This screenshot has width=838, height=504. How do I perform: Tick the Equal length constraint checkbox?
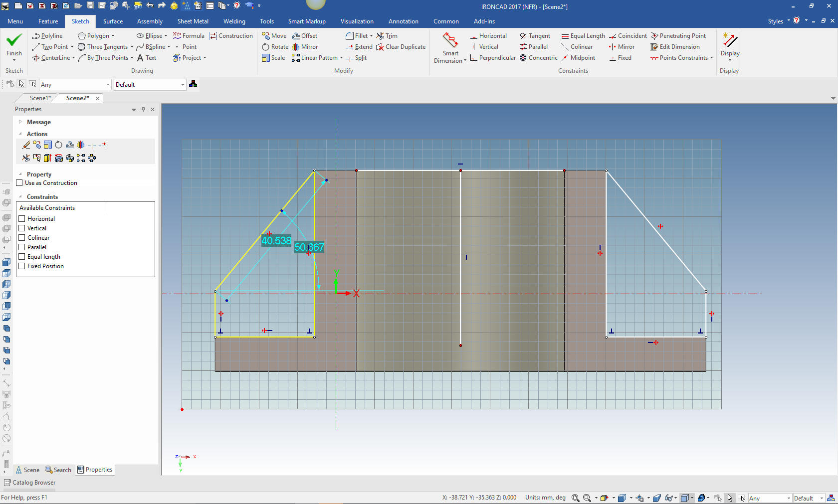coord(22,257)
